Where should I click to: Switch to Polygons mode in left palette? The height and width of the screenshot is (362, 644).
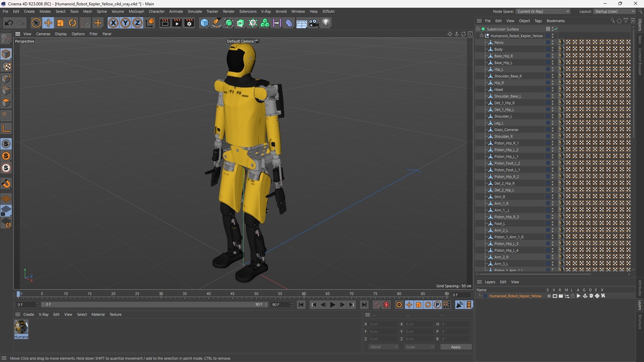coord(6,103)
